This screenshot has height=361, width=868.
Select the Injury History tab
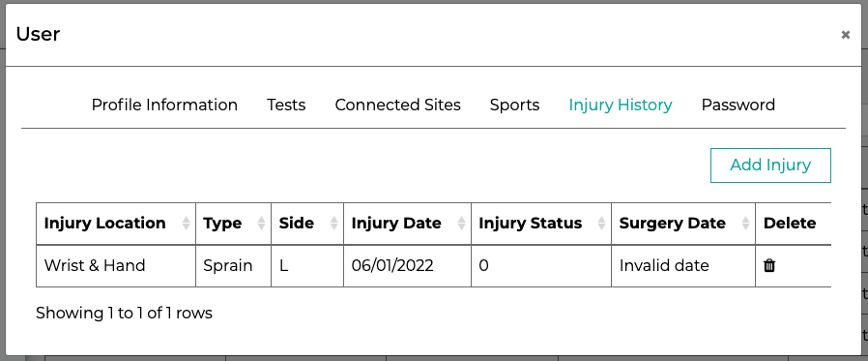click(x=621, y=105)
